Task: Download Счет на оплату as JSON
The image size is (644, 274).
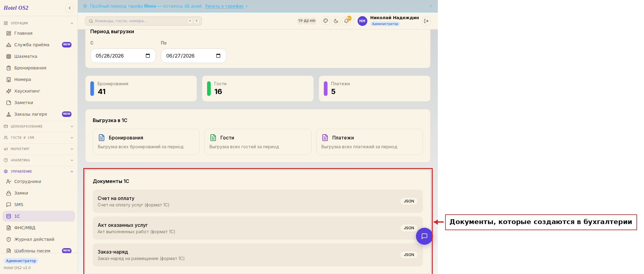Action: tap(409, 201)
